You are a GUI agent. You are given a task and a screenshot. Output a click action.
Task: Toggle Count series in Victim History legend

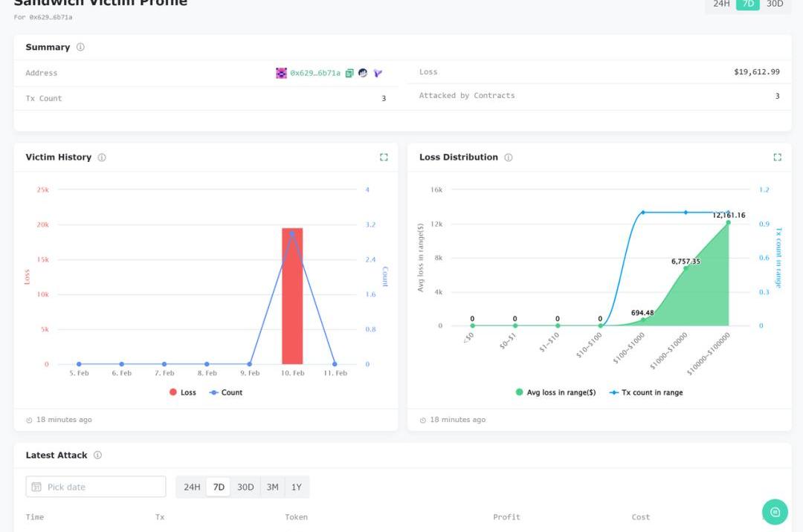click(226, 392)
